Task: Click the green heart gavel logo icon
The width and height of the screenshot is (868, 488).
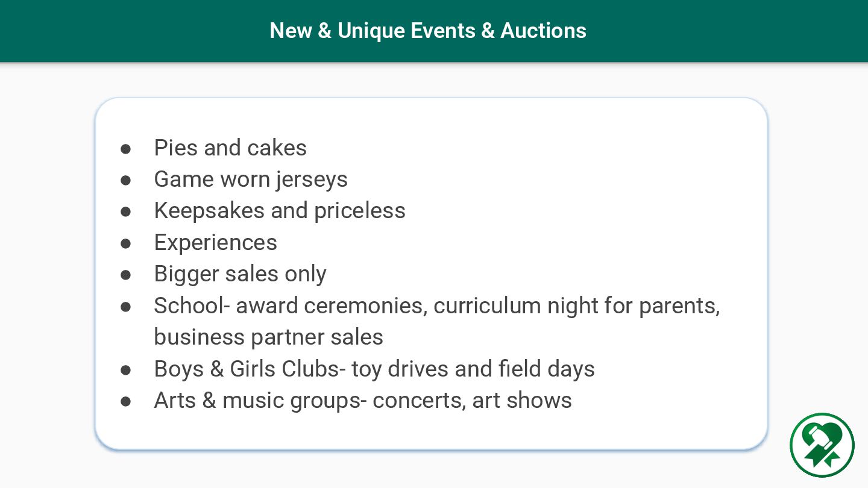Action: click(x=822, y=445)
